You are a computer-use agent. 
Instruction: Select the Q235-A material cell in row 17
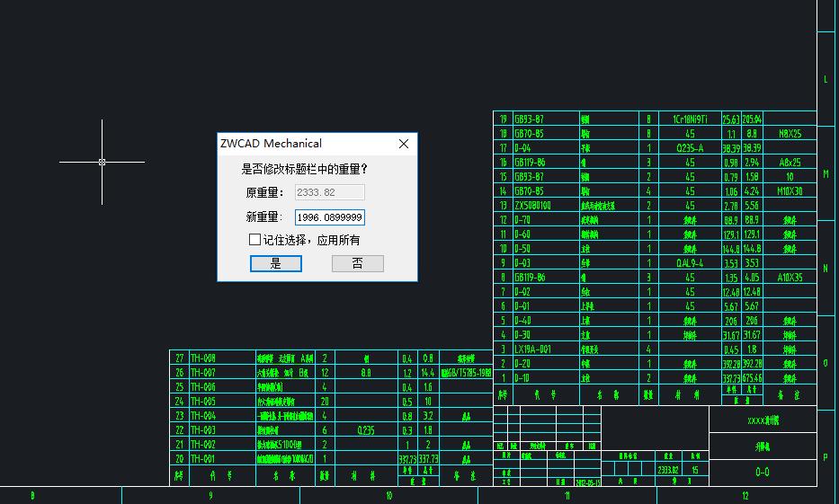click(x=690, y=148)
